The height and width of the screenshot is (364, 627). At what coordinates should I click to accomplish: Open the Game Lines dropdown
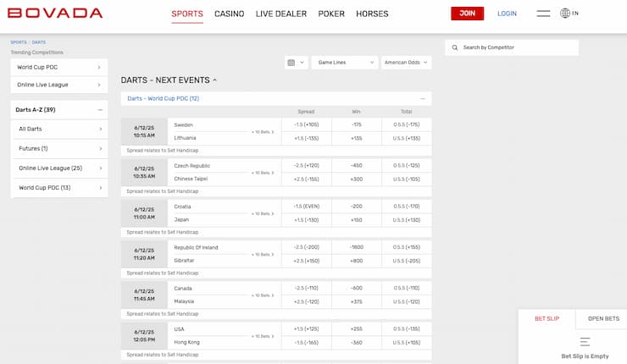coord(345,63)
